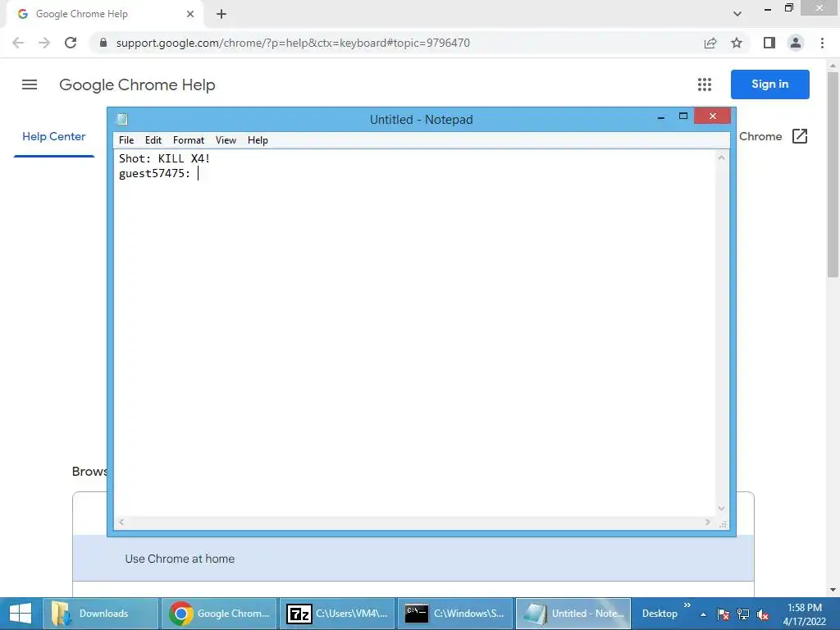This screenshot has height=630, width=840.
Task: Minimize the Notepad window
Action: pyautogui.click(x=661, y=116)
